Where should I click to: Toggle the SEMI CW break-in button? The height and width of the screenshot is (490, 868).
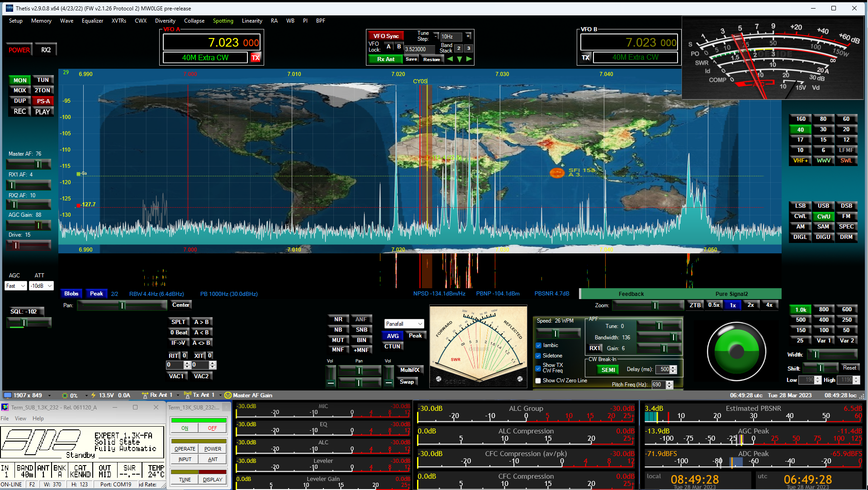608,370
